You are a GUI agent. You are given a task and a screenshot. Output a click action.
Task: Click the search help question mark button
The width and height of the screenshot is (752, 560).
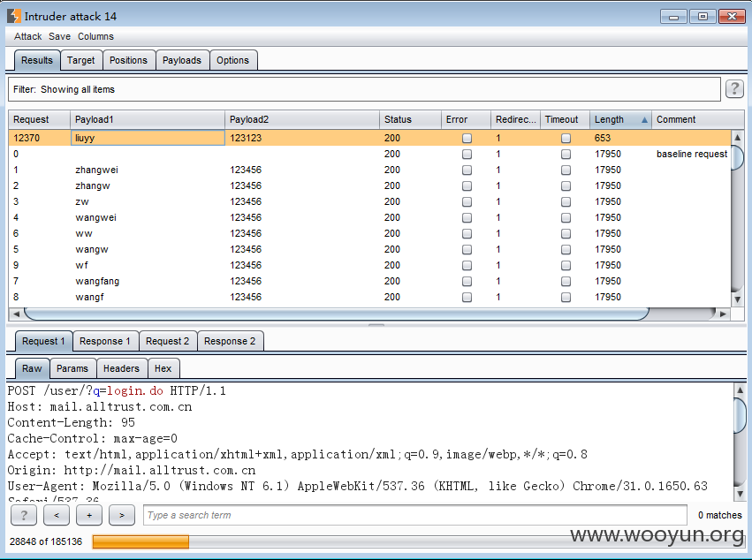point(24,516)
